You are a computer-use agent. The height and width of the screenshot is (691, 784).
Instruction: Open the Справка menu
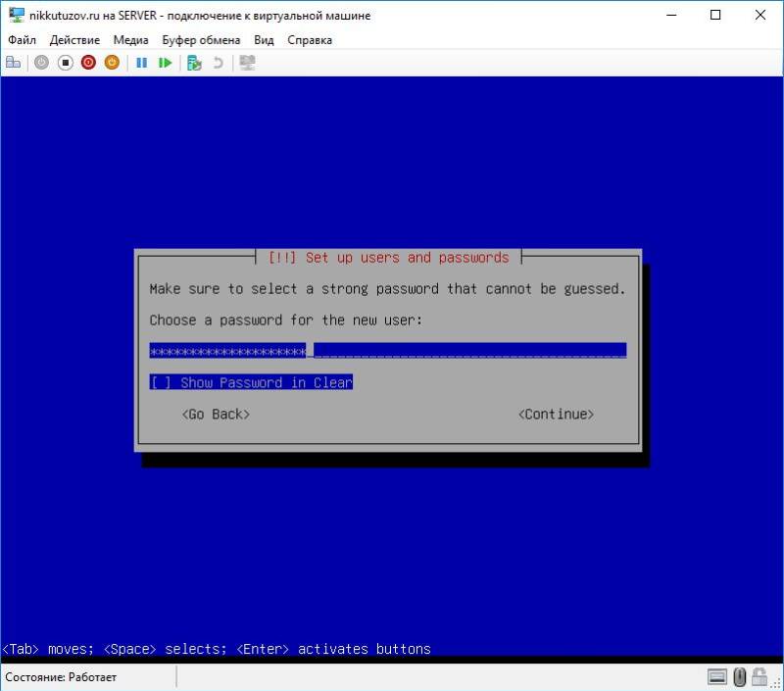(x=309, y=40)
